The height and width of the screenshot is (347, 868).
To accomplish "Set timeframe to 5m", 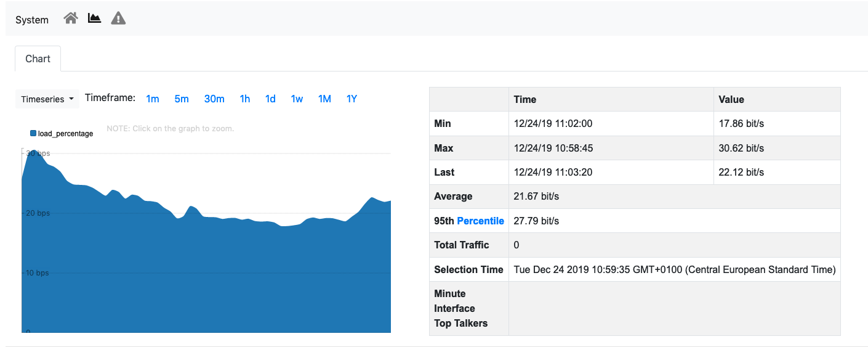I will (x=182, y=99).
